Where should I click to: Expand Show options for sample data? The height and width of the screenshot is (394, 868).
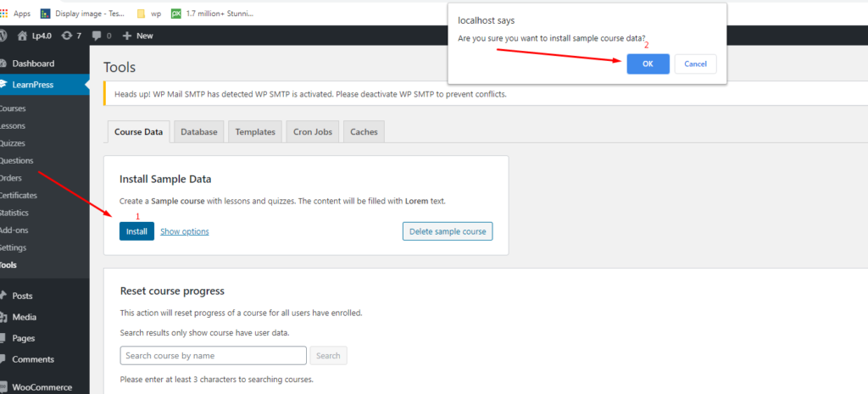tap(184, 231)
